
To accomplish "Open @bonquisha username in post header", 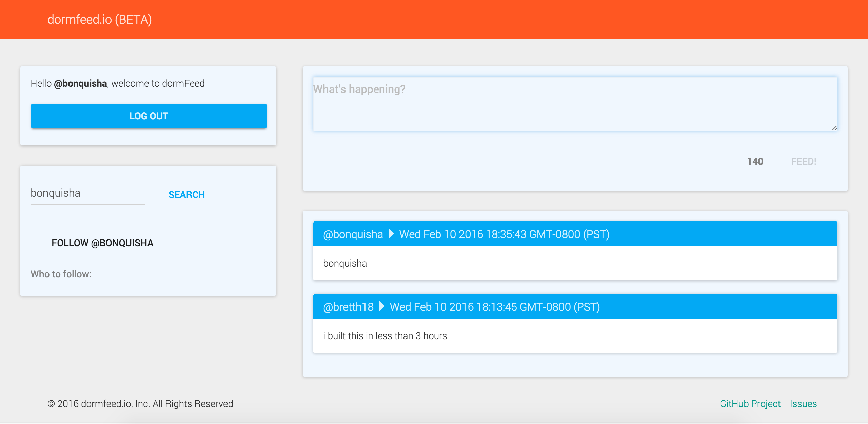I will 353,234.
